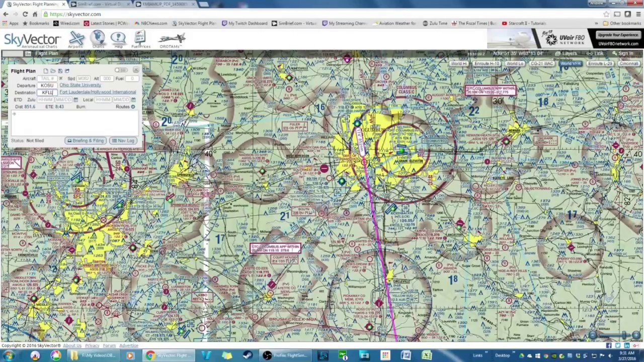
Task: Switch chart layer to Enroute H-10
Action: click(x=487, y=64)
